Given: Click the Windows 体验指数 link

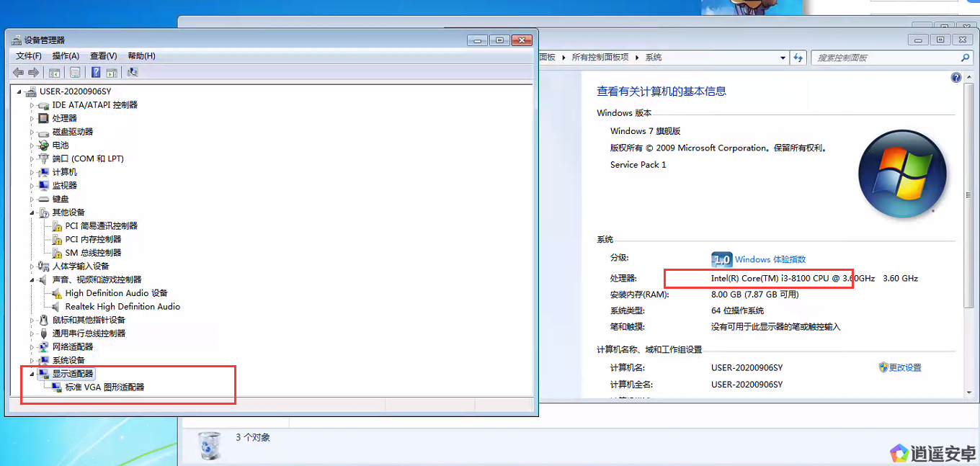Looking at the screenshot, I should 770,259.
